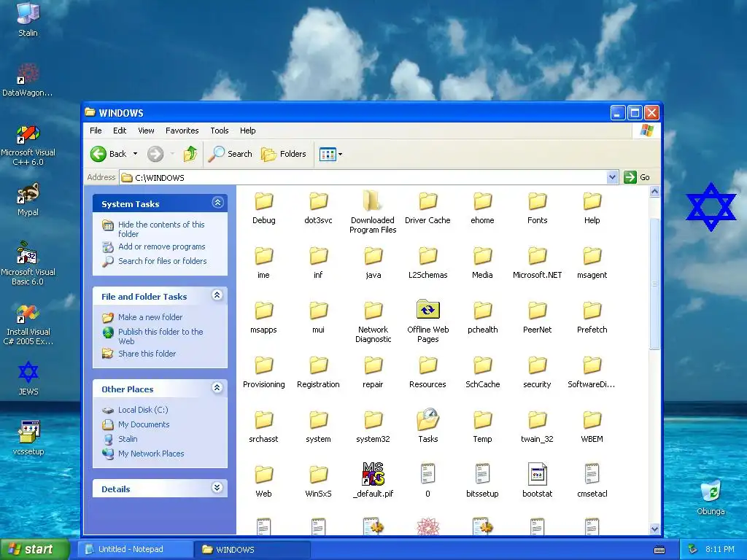Open the File menu
The image size is (747, 560).
(96, 131)
